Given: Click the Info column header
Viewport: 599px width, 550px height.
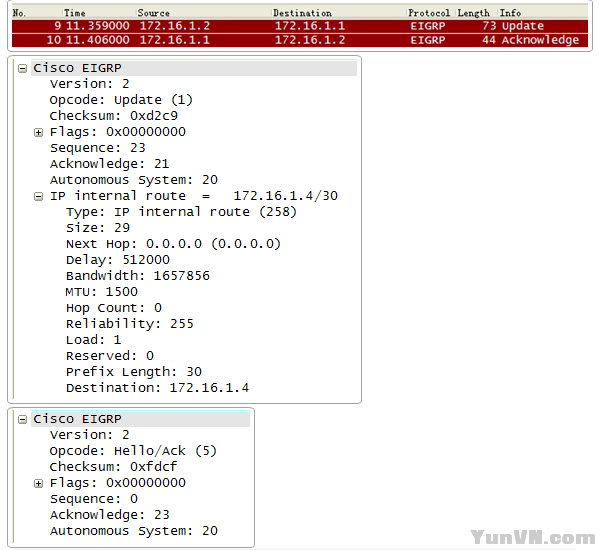Looking at the screenshot, I should click(510, 13).
